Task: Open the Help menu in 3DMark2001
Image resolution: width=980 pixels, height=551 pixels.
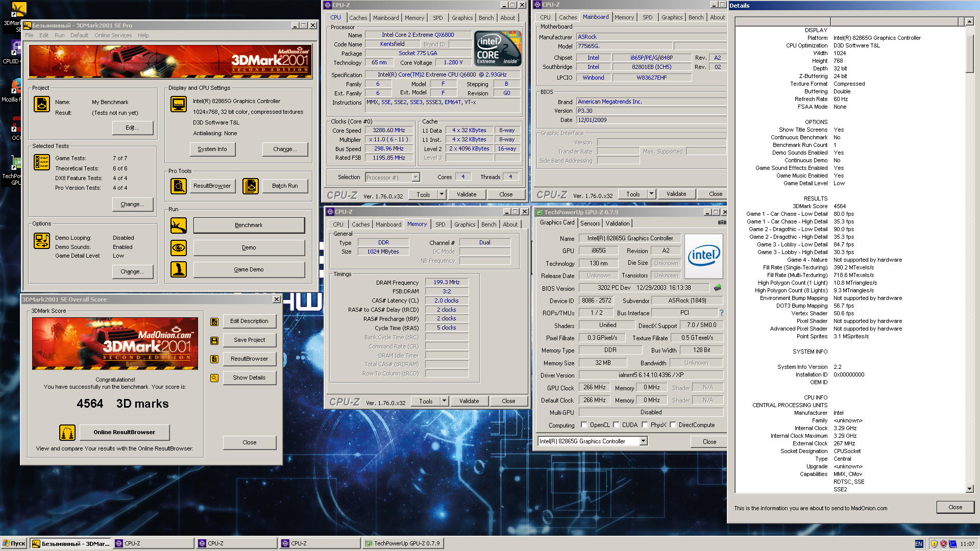Action: click(143, 35)
